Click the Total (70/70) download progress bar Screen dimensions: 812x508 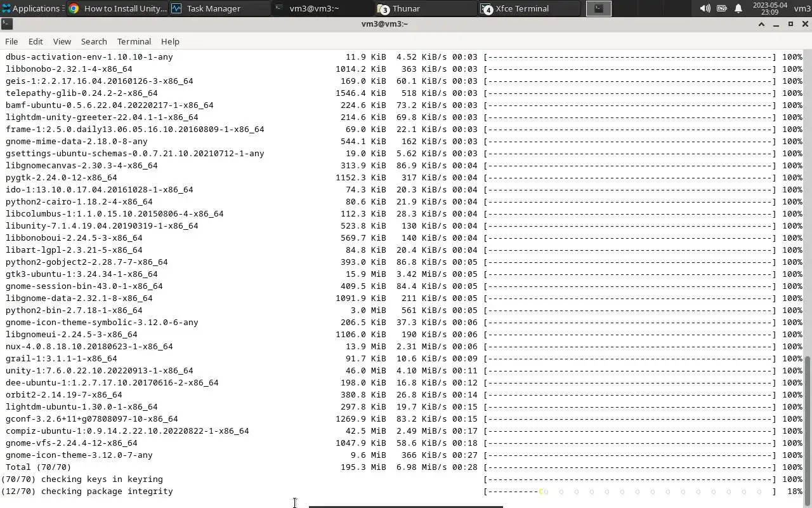click(x=630, y=467)
